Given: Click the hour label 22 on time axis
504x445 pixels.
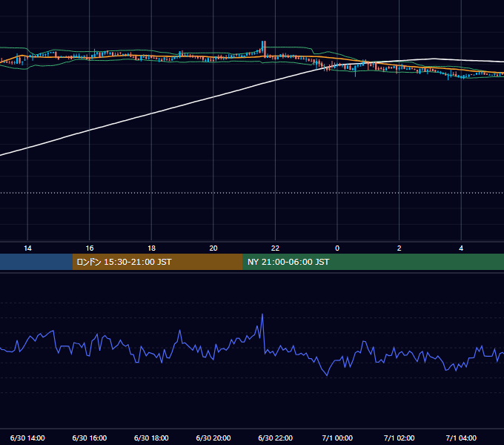Looking at the screenshot, I should click(275, 248).
